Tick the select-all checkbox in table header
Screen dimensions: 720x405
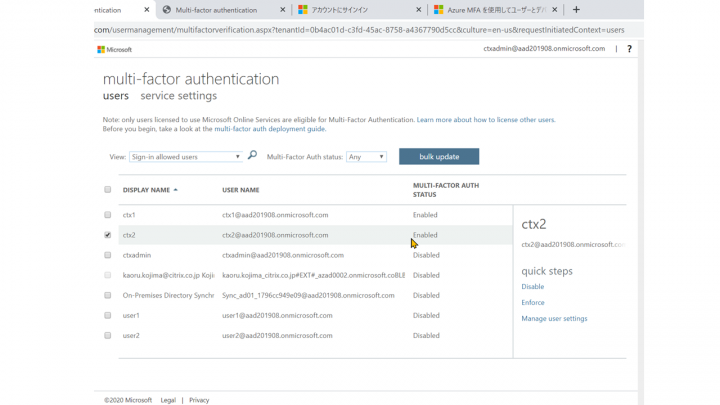[108, 190]
